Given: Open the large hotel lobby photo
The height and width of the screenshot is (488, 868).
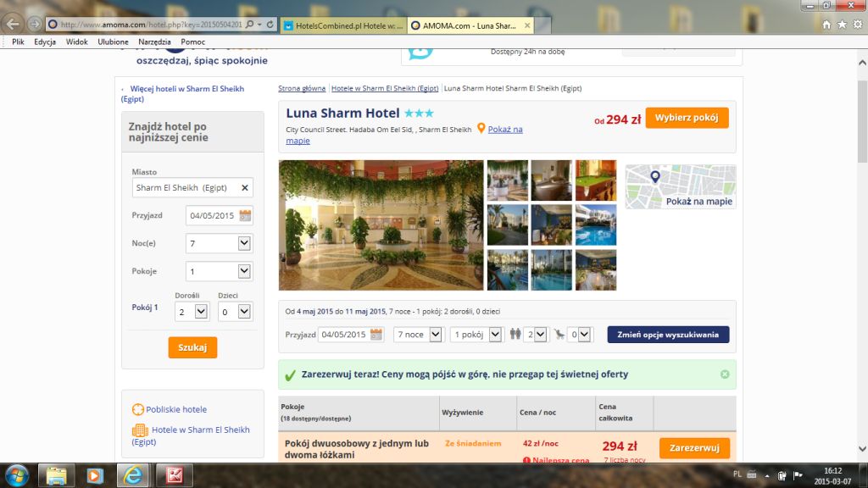Looking at the screenshot, I should point(381,225).
